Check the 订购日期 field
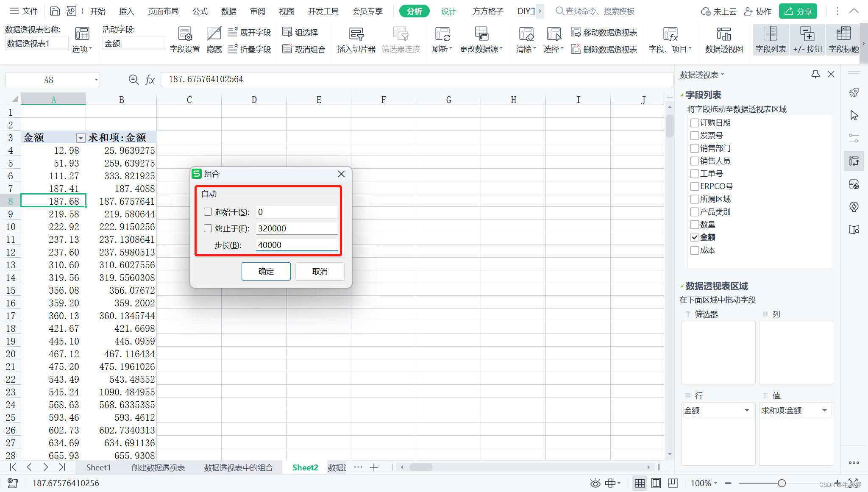The height and width of the screenshot is (492, 868). point(694,123)
